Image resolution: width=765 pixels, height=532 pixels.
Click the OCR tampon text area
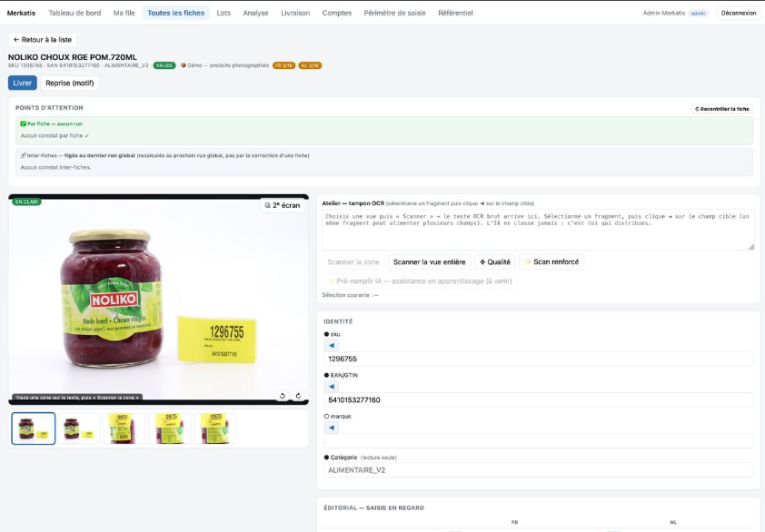(538, 231)
